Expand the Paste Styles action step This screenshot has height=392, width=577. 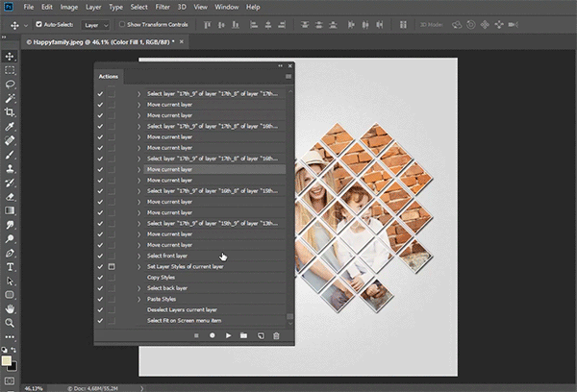coord(138,299)
